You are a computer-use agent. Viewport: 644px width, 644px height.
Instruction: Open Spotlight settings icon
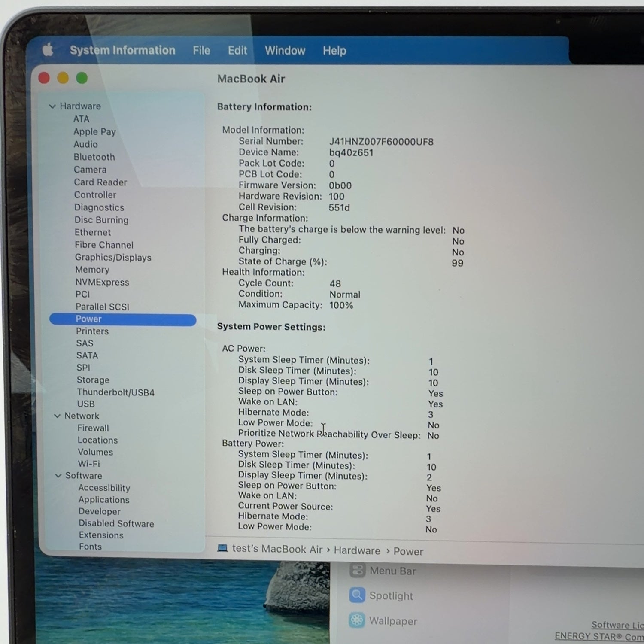coord(357,595)
